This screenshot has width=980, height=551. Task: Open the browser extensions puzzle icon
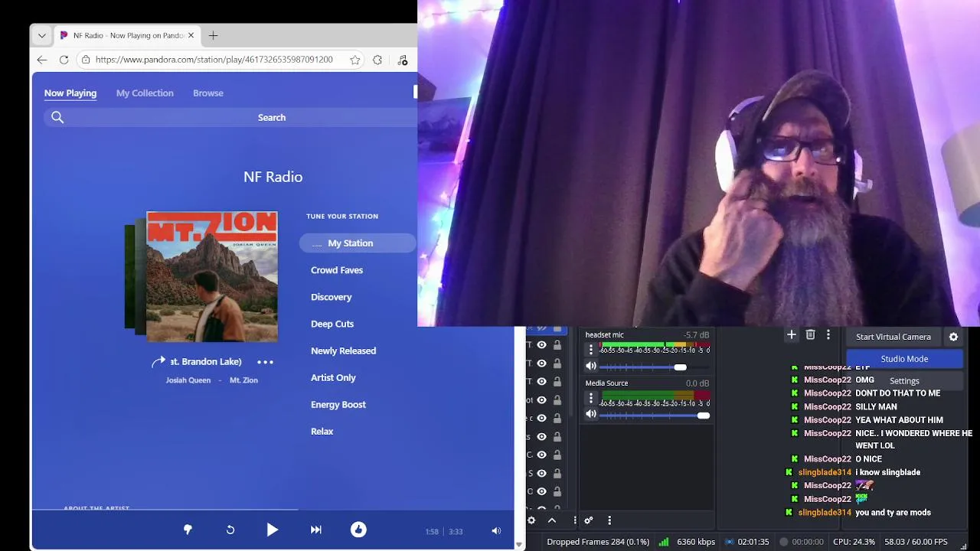[x=377, y=60]
